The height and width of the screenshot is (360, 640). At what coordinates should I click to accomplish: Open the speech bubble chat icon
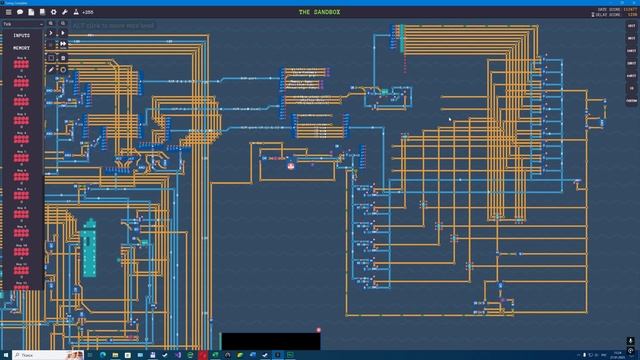20,12
